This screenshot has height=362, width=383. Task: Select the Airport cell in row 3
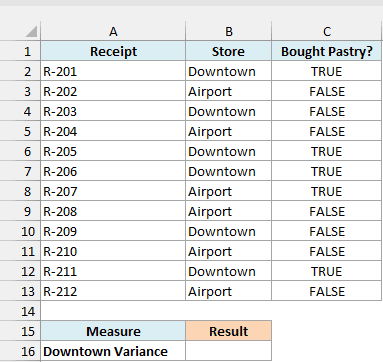(228, 91)
